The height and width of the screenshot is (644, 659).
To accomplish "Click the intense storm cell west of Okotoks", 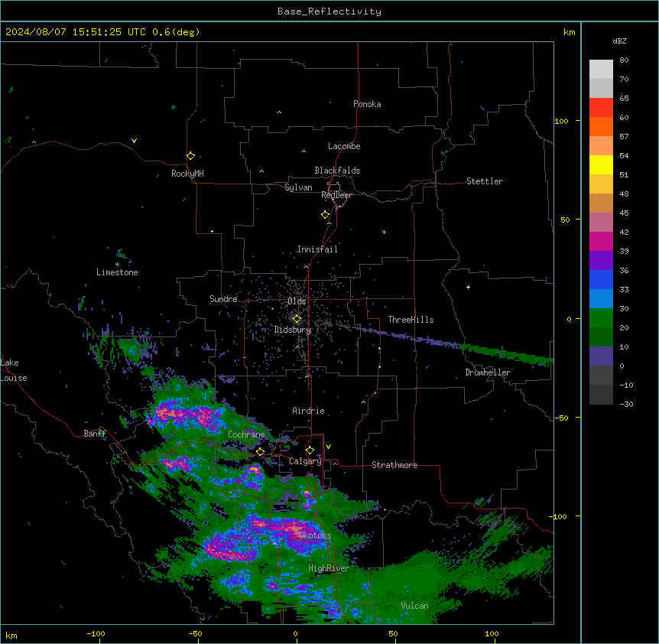I will [x=229, y=548].
